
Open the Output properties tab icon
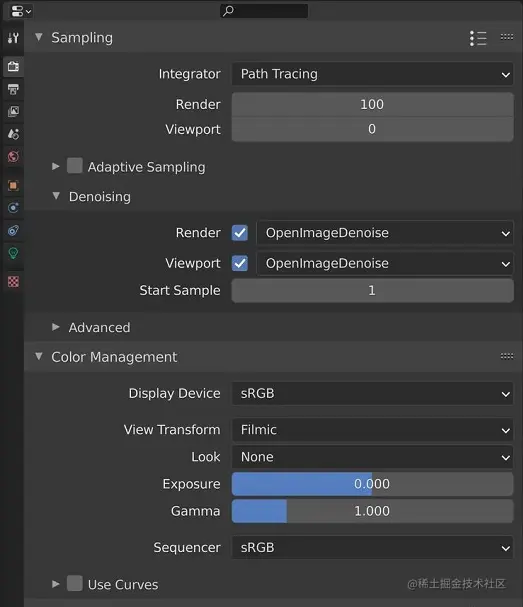[x=13, y=89]
